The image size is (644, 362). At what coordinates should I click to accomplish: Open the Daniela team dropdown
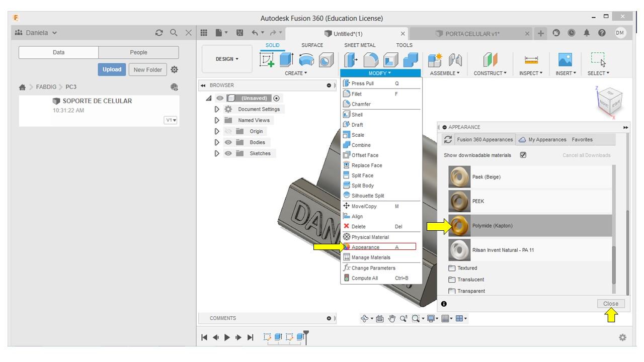[x=36, y=33]
